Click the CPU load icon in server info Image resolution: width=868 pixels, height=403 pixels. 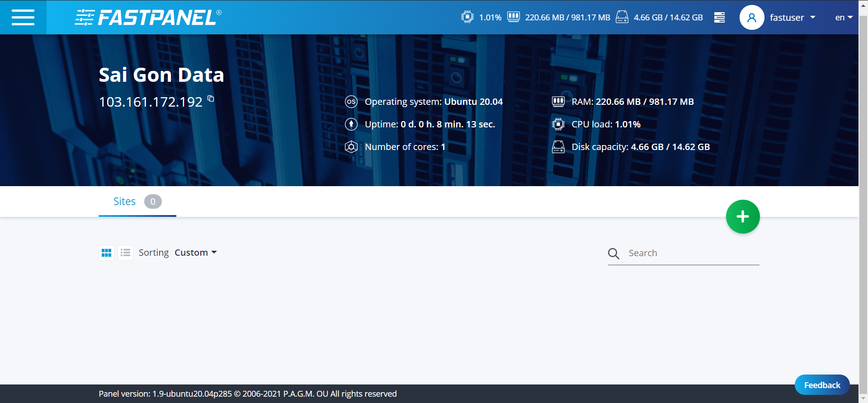click(558, 124)
